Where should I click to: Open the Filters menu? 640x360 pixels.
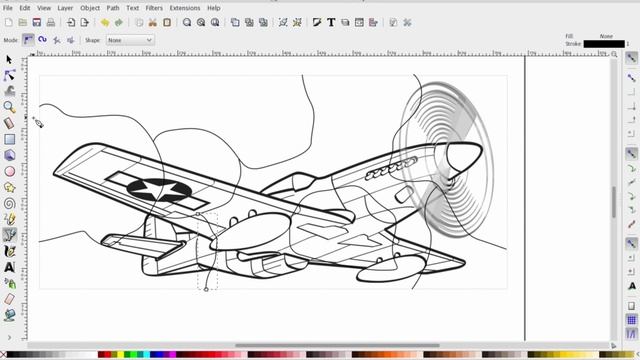click(154, 8)
